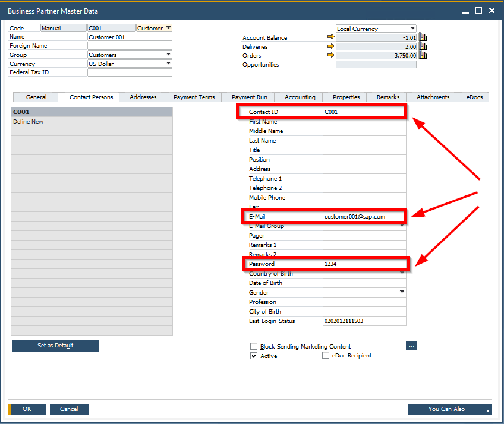Open the Deliveries orange link arrow

pos(331,46)
